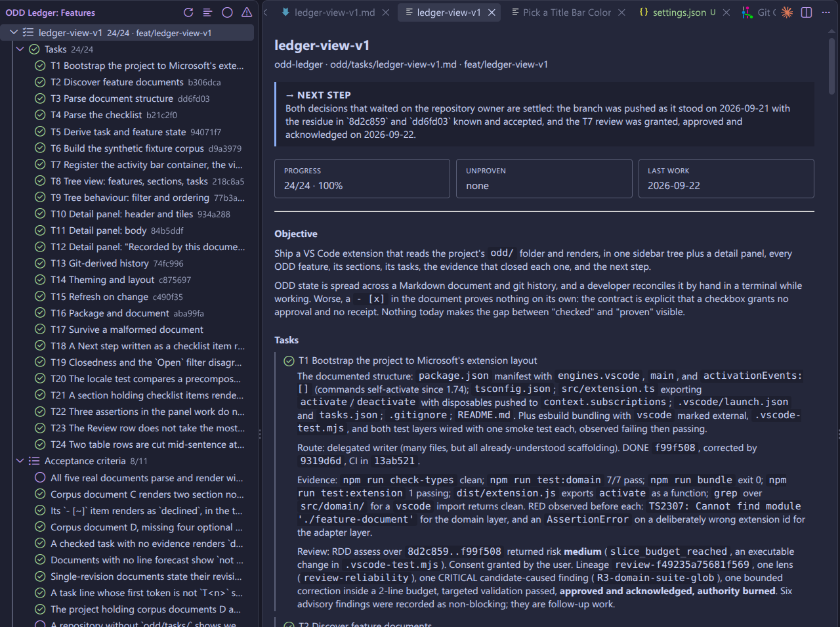Collapse the Acceptance criteria 8/11 section

(20, 461)
